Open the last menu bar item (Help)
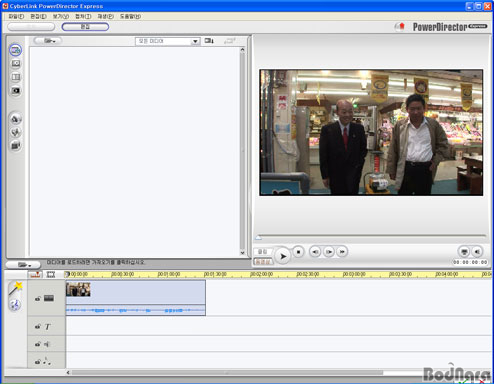 pyautogui.click(x=130, y=16)
